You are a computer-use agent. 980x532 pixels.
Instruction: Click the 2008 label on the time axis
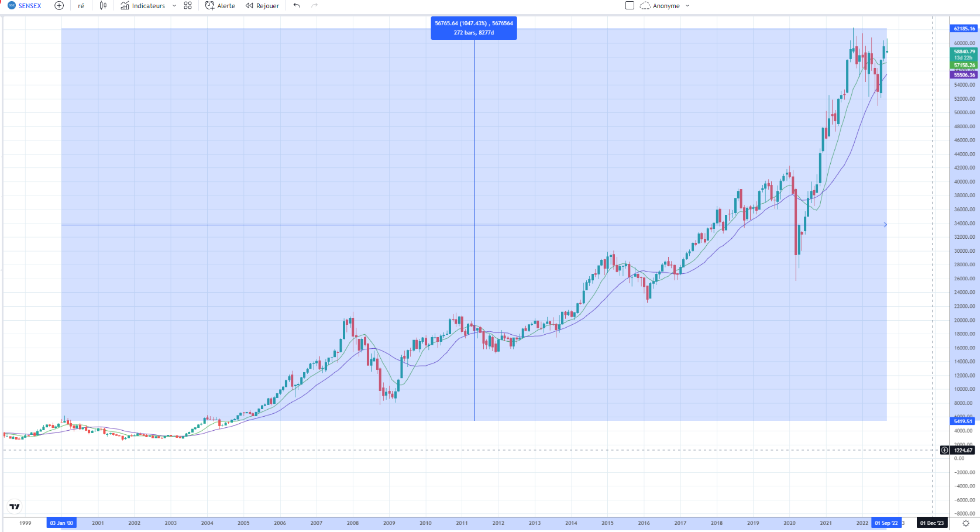tap(353, 523)
